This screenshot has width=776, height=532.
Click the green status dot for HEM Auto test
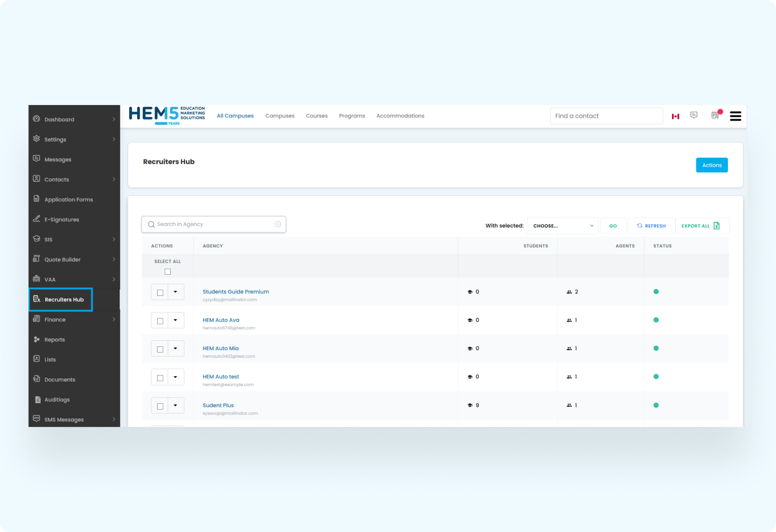pos(656,377)
